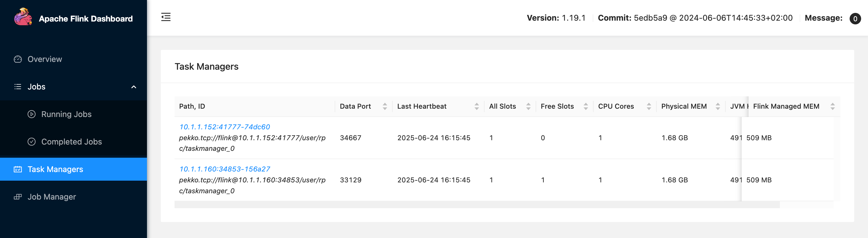The height and width of the screenshot is (238, 868).
Task: Click the Job Manager icon
Action: (18, 197)
